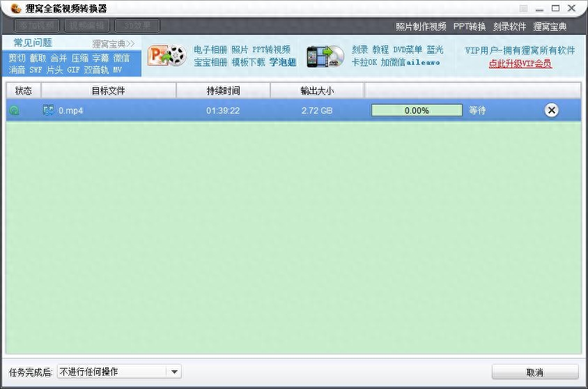This screenshot has width=588, height=389.
Task: Click the 3D效果 toolbar button
Action: [137, 26]
